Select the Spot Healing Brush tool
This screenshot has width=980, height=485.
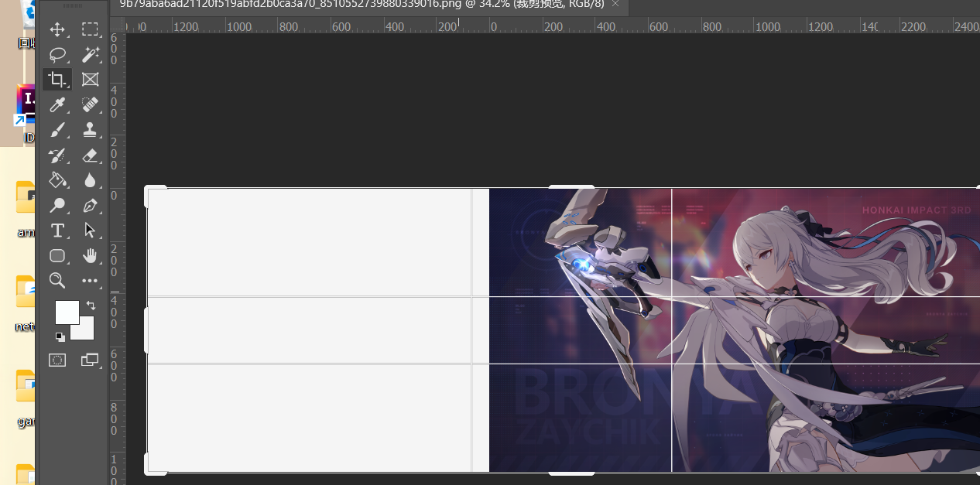91,104
